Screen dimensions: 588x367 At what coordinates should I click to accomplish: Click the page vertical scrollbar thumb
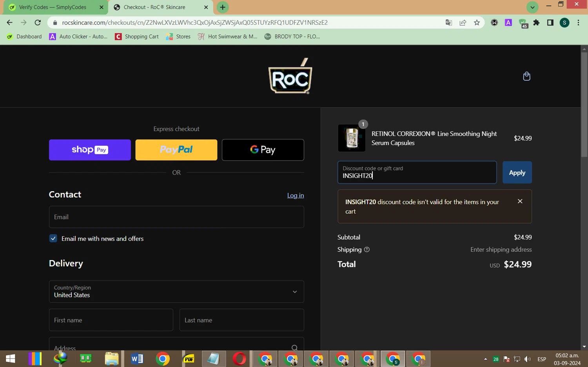(584, 104)
